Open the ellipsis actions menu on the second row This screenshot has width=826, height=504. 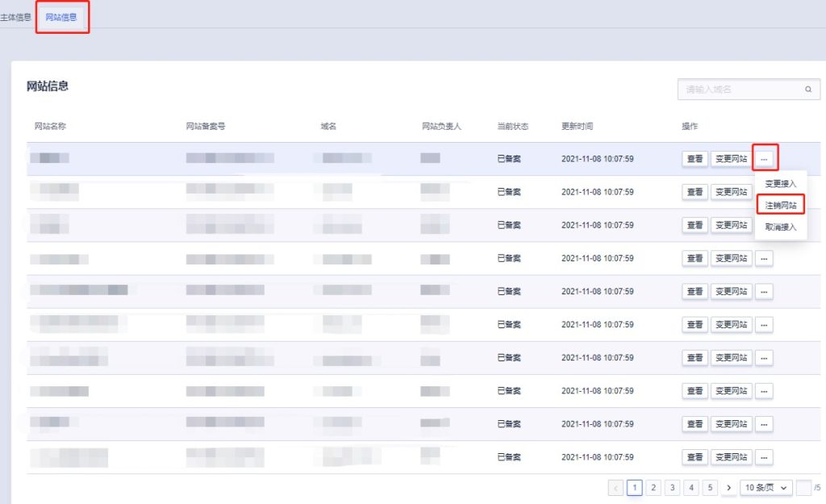coord(763,192)
